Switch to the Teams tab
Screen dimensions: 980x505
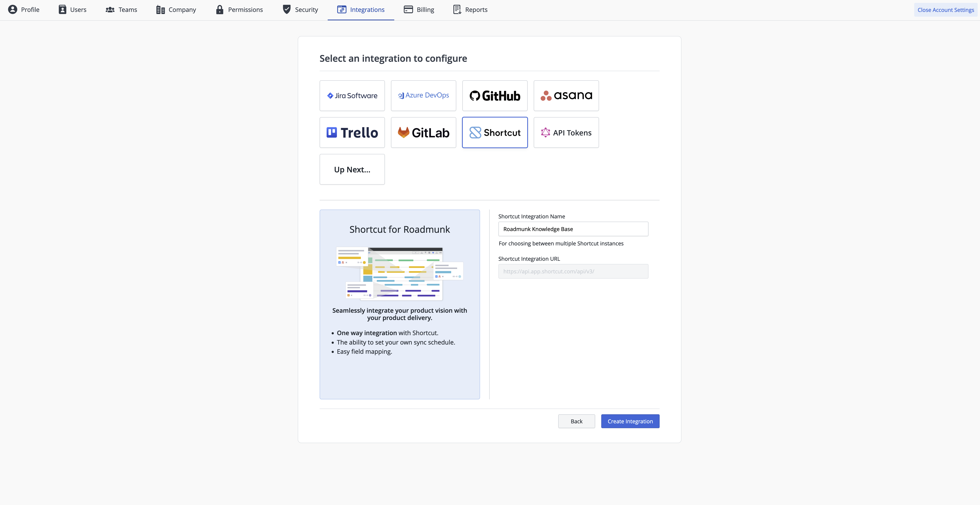point(121,10)
